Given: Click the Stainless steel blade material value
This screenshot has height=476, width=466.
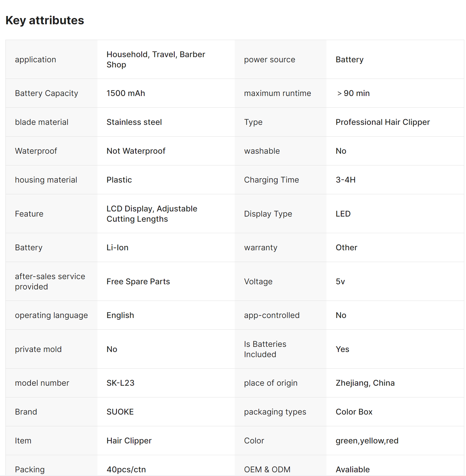Looking at the screenshot, I should 134,122.
